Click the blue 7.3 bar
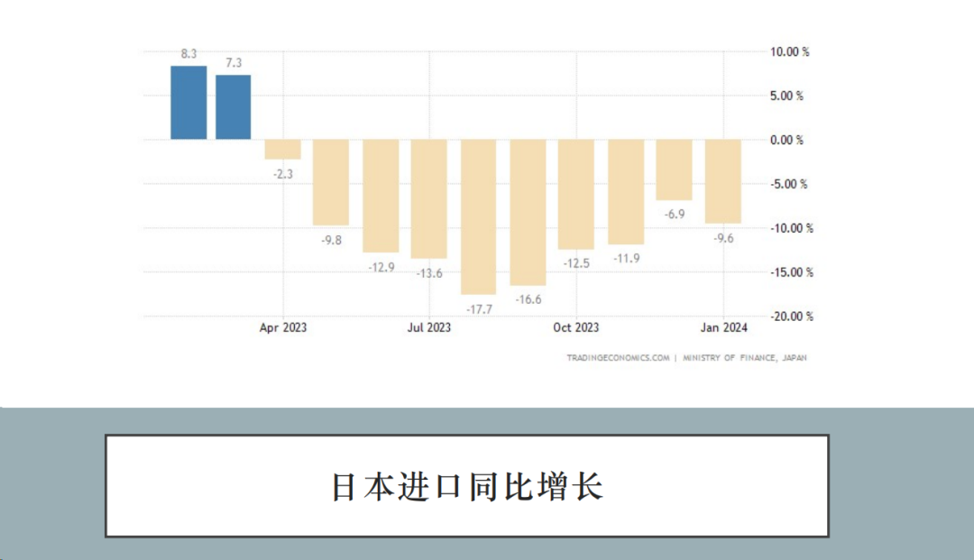 coord(233,106)
